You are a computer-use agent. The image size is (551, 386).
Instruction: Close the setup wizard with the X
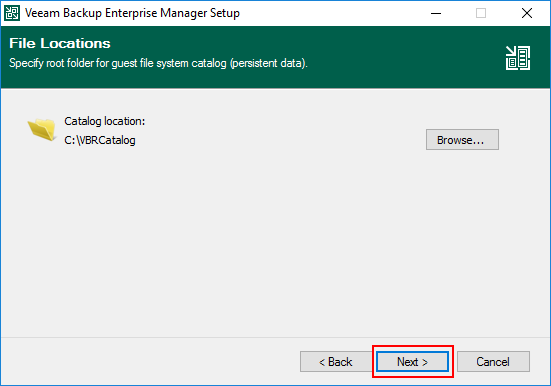526,13
